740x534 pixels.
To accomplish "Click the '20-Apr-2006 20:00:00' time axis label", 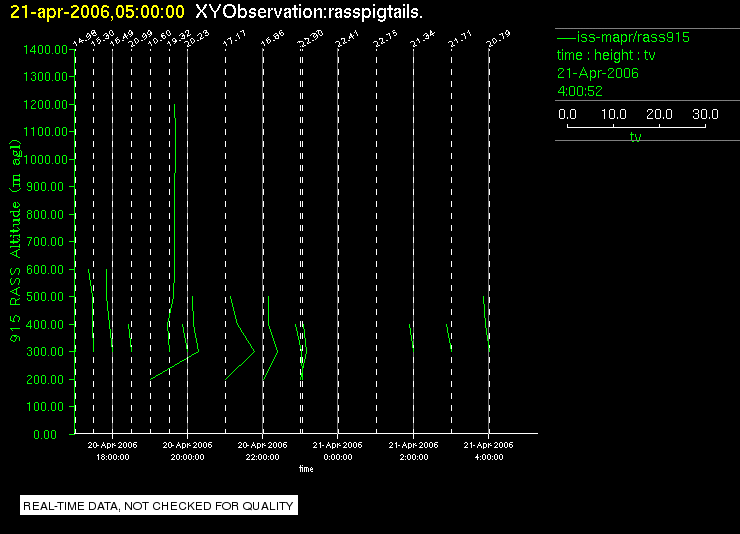I will (187, 451).
